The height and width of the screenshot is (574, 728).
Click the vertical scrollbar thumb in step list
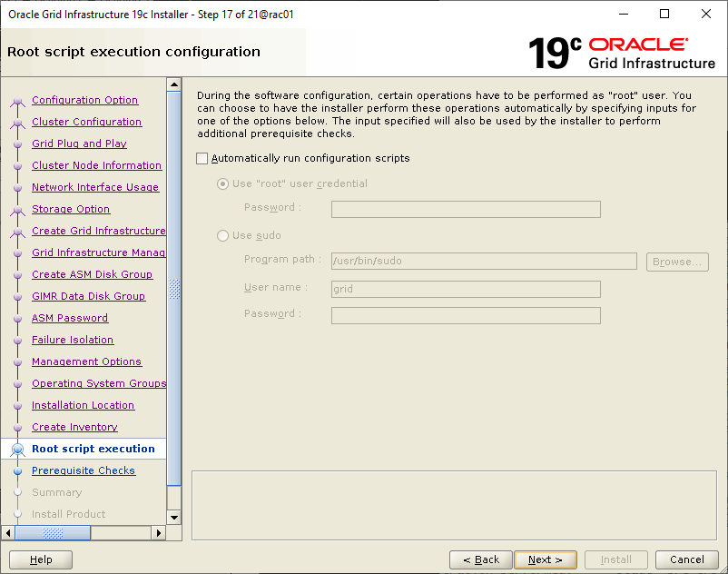[174, 289]
